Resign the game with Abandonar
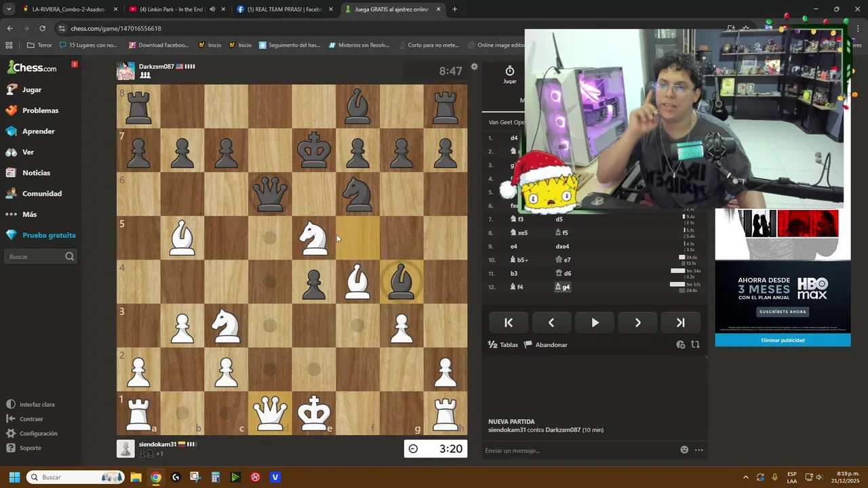The image size is (868, 488). pos(546,345)
